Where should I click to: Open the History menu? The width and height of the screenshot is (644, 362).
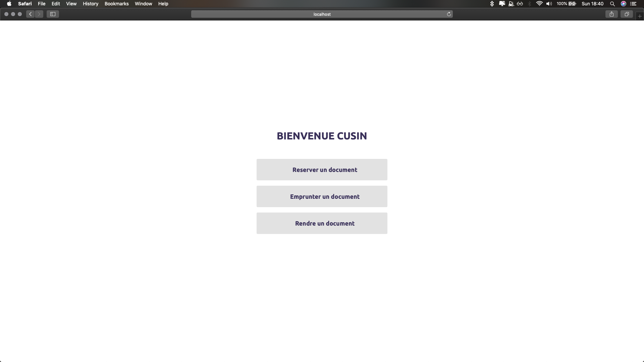91,4
